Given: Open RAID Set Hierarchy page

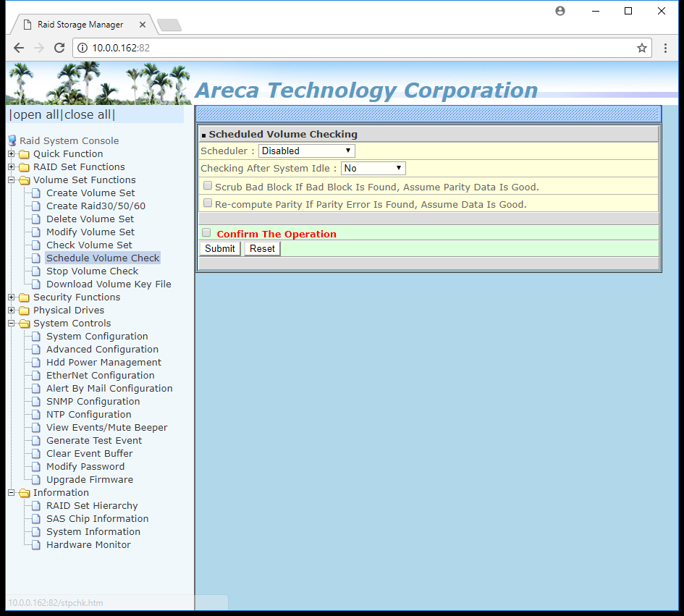Looking at the screenshot, I should 92,506.
